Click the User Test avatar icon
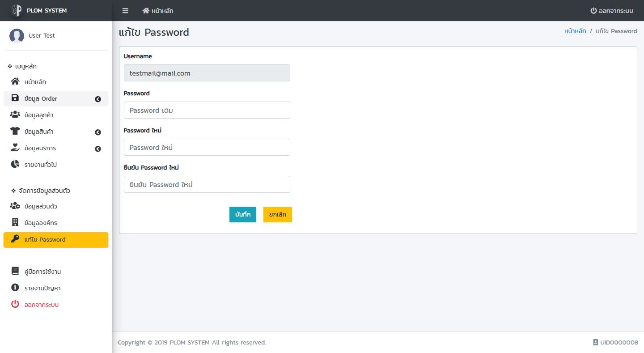 17,36
